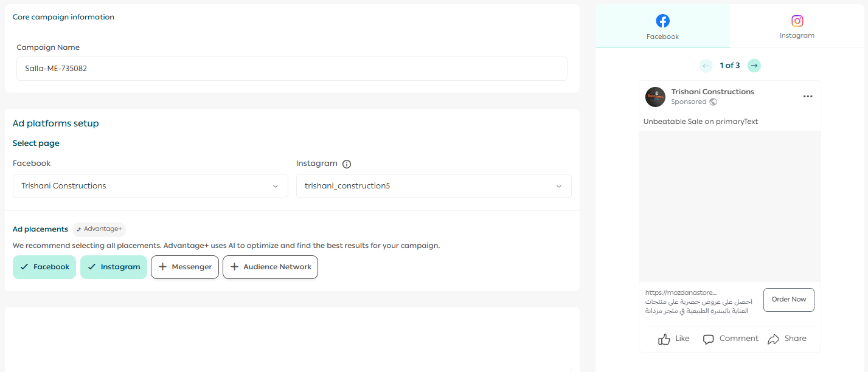Click the mozdanastore URL link
This screenshot has width=868, height=372.
680,292
